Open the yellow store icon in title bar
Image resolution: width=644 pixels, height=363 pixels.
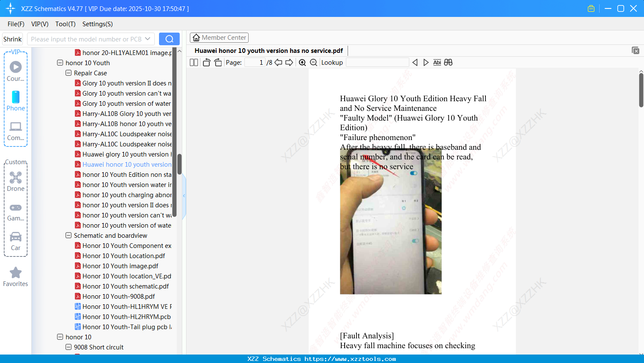(x=591, y=8)
